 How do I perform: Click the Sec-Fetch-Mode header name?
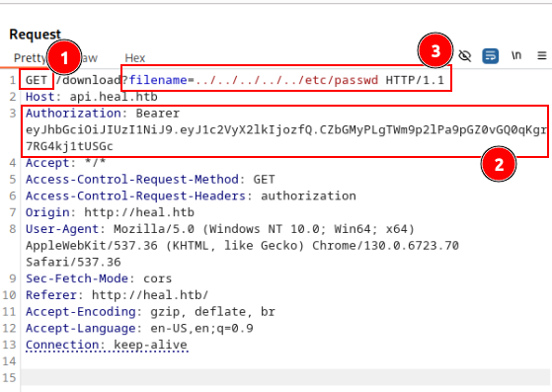77,278
